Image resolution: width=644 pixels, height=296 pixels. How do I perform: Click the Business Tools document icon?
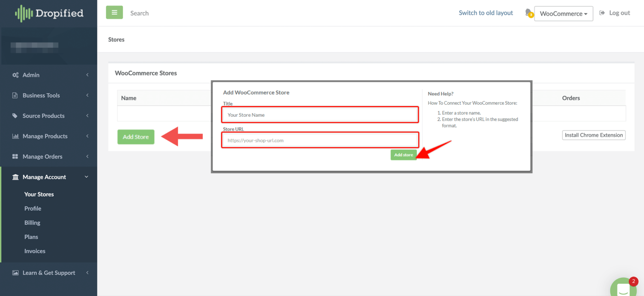coord(15,96)
